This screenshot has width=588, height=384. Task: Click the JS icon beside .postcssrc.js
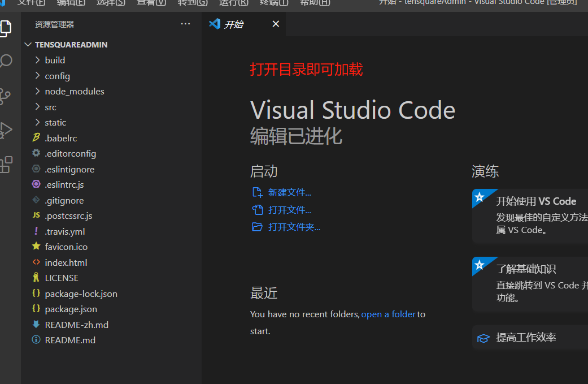(36, 215)
